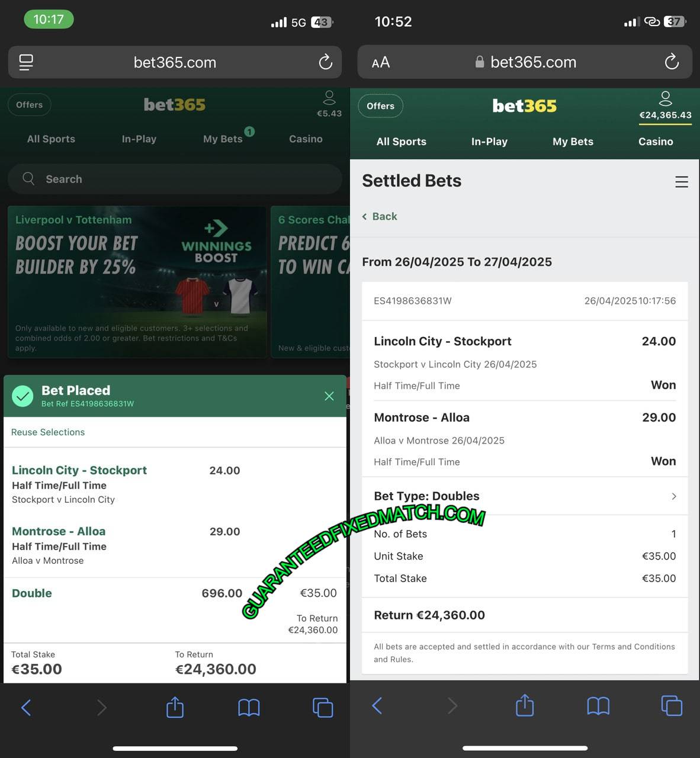
Task: Open the hamburger menu beside Settled Bets
Action: tap(682, 182)
